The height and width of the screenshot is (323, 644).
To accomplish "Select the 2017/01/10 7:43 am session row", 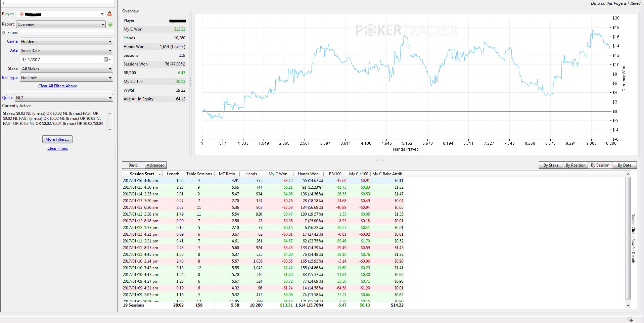I will [x=263, y=268].
